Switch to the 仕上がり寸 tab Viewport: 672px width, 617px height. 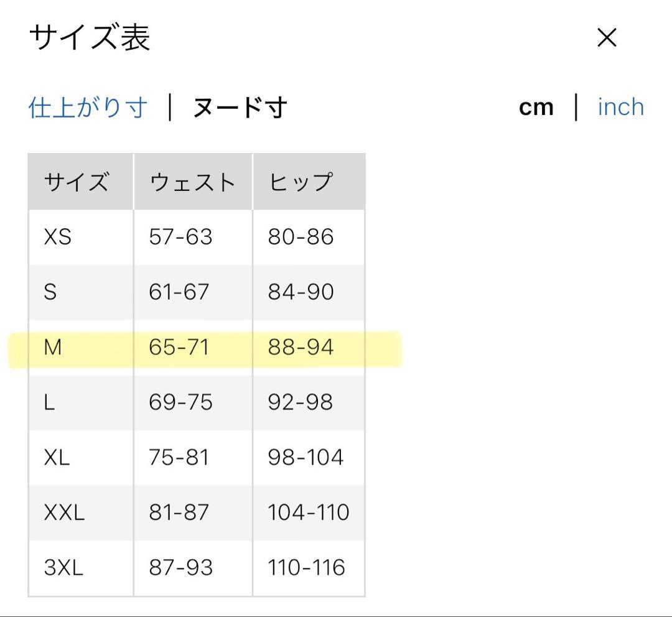coord(88,107)
